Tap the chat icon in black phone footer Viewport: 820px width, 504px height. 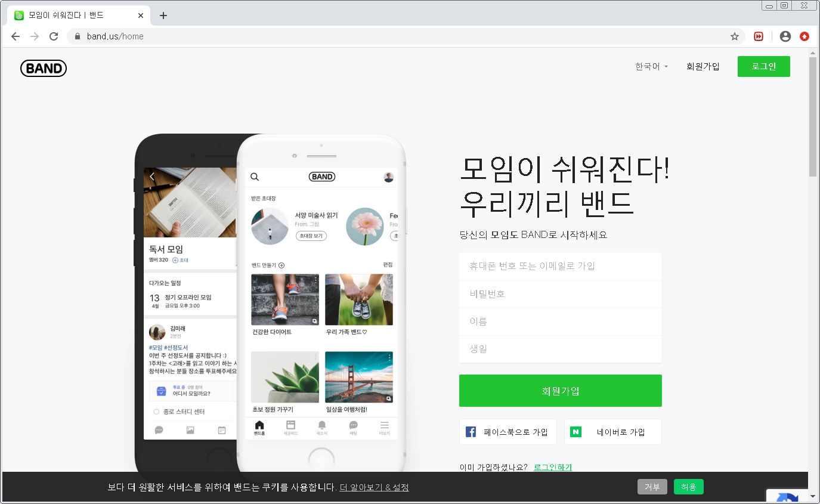(x=159, y=430)
